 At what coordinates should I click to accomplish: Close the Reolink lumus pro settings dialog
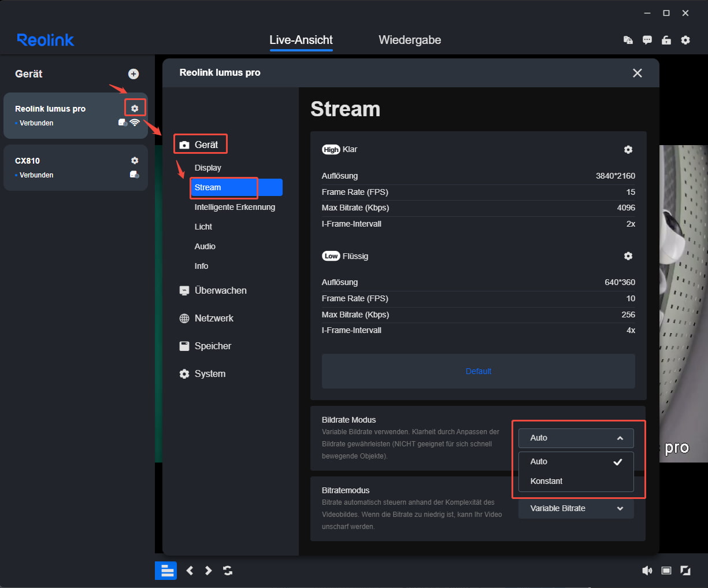637,73
